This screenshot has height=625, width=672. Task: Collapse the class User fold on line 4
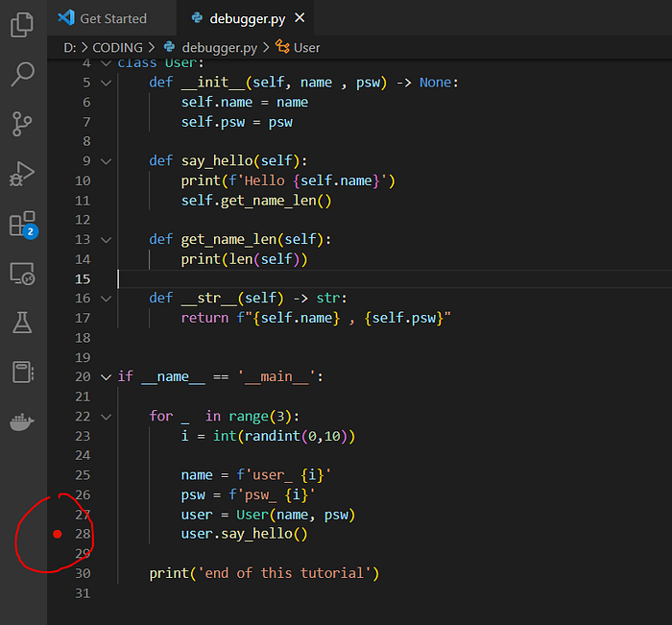106,63
